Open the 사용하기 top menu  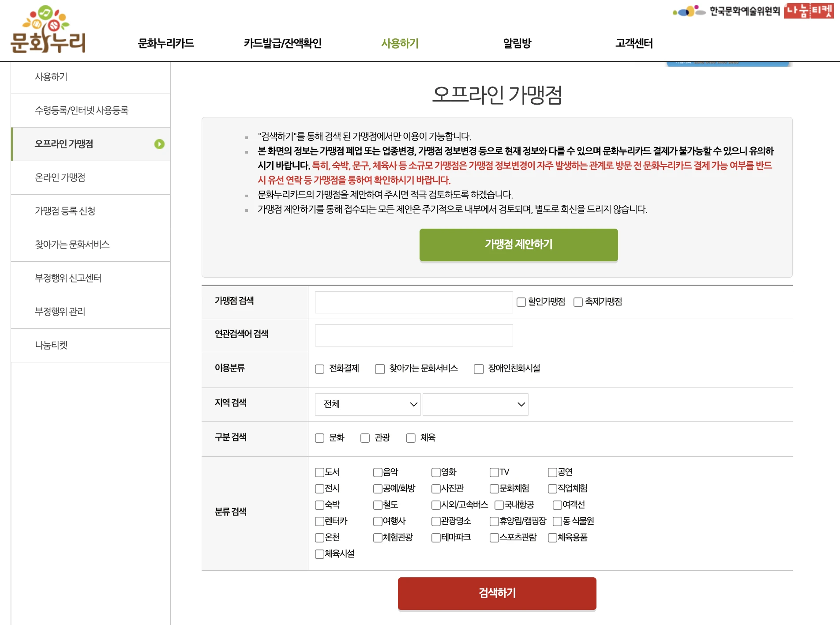400,43
